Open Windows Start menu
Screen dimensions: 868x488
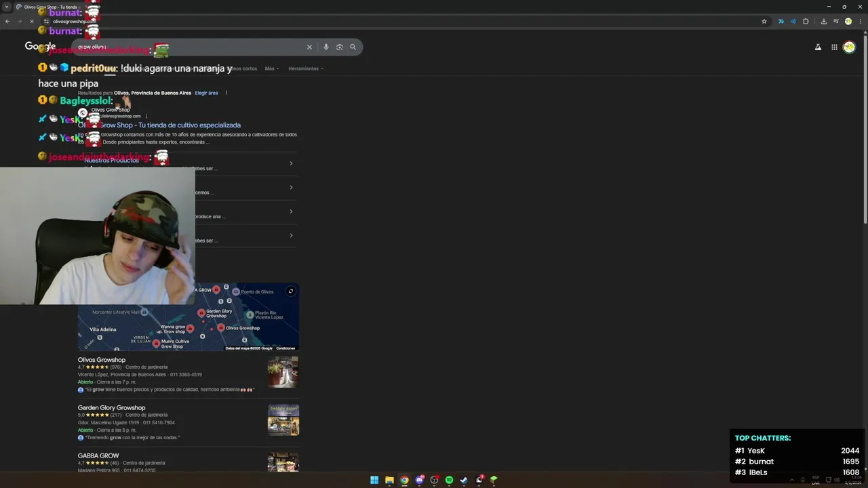point(374,480)
